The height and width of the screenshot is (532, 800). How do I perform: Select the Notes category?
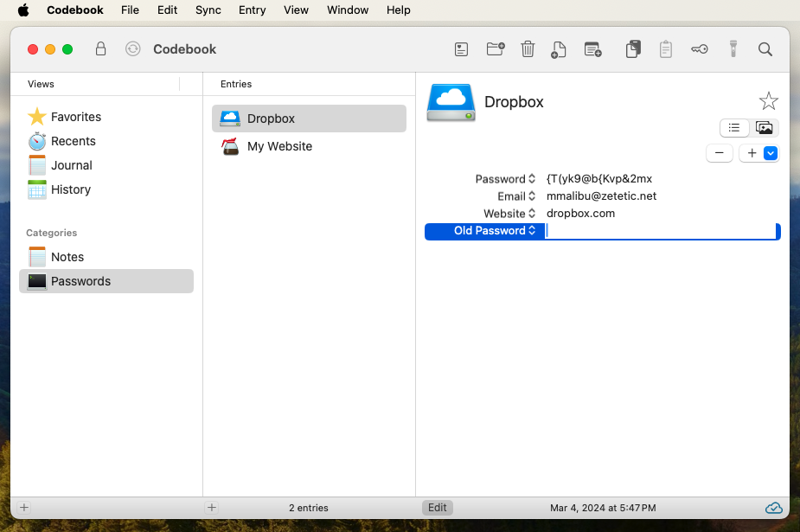(x=106, y=257)
